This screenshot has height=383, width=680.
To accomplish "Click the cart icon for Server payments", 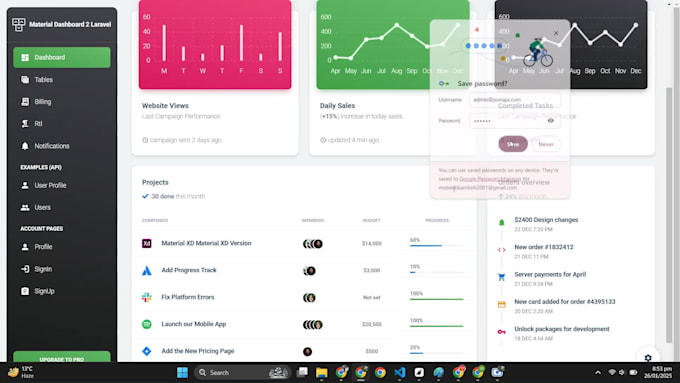I will pyautogui.click(x=502, y=277).
